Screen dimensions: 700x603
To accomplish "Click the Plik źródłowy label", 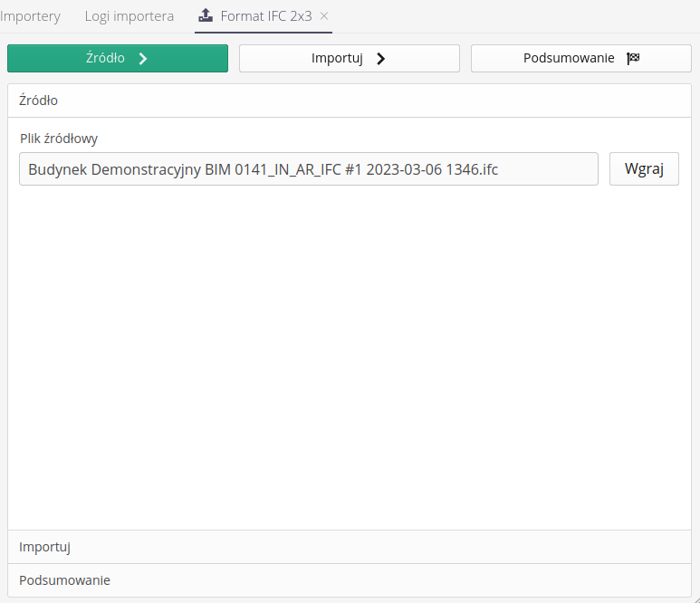I will (x=59, y=139).
